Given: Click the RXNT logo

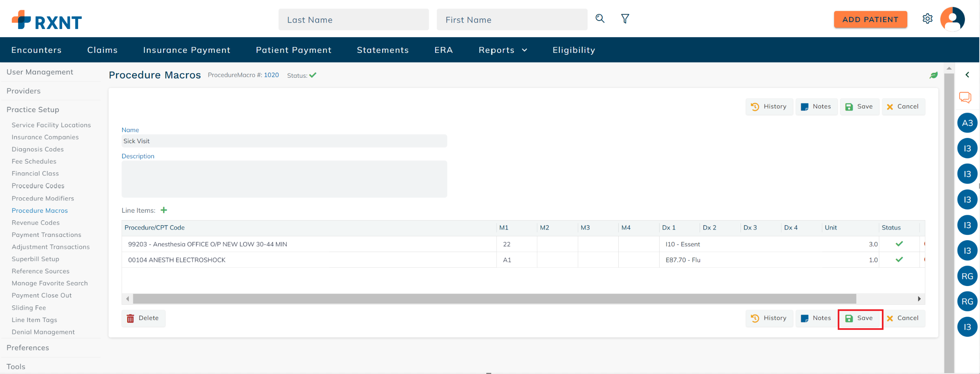Looking at the screenshot, I should [x=47, y=20].
